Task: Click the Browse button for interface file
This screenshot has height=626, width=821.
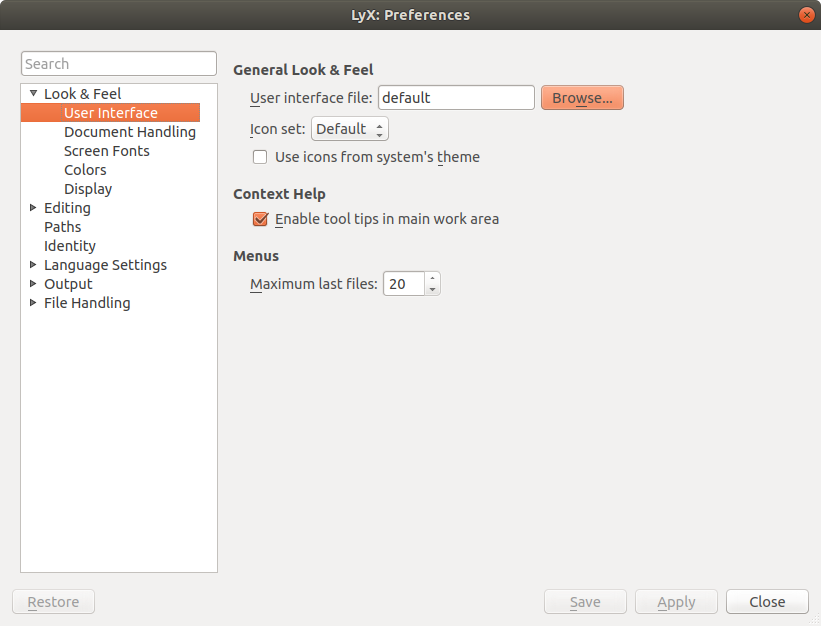Action: 582,98
